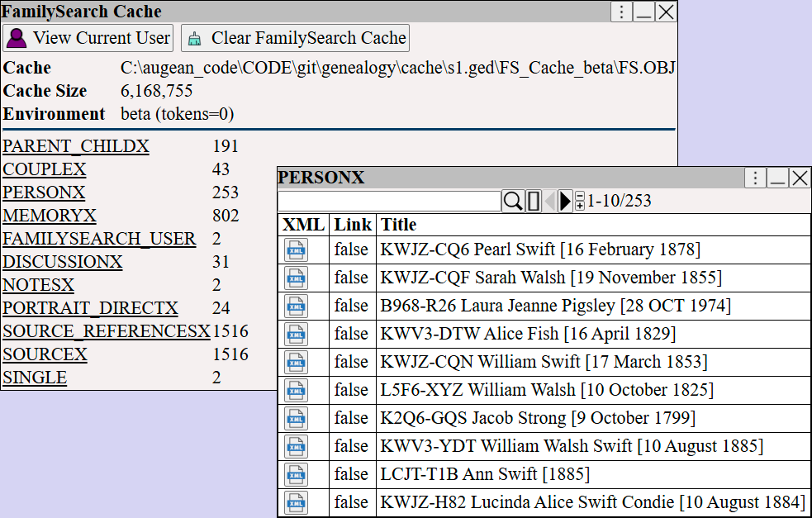
Task: Open XML for L5F6-XYZ William Walsh row
Action: point(296,390)
